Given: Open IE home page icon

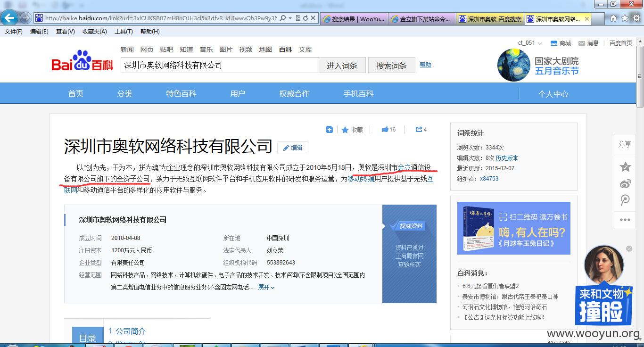Looking at the screenshot, I should tap(613, 18).
